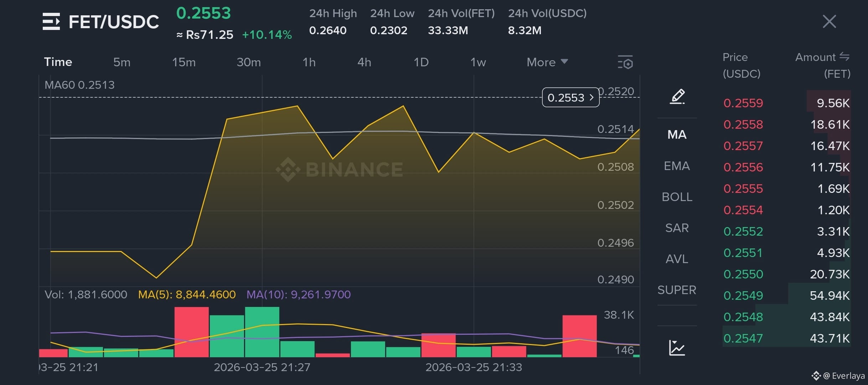This screenshot has height=385, width=868.
Task: Click the tallest green volume bar
Action: click(x=262, y=332)
